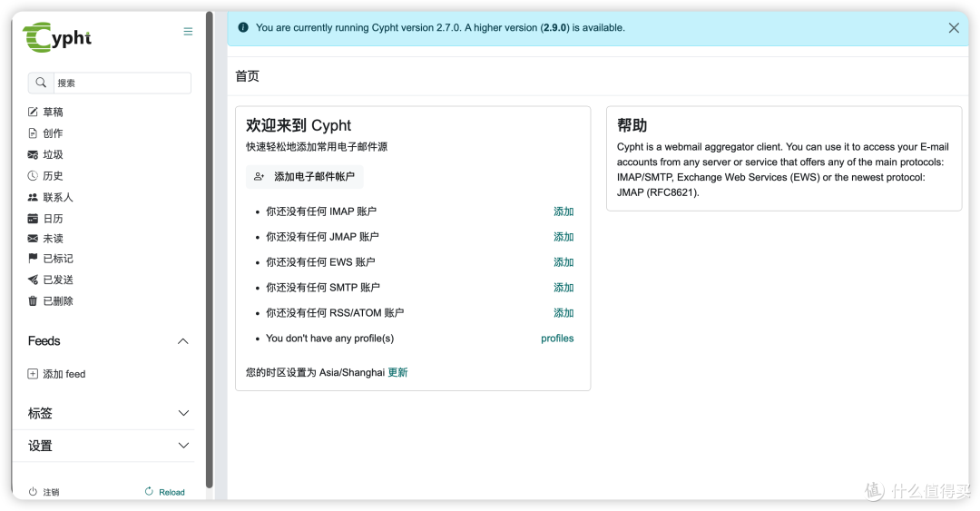Click the 联系人 contacts people icon
980x511 pixels.
[x=33, y=197]
